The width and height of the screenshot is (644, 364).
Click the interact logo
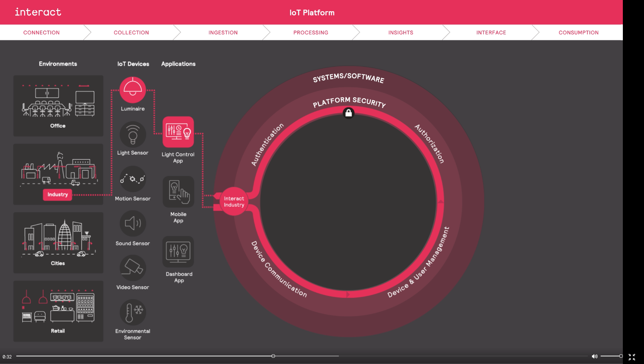coord(38,12)
